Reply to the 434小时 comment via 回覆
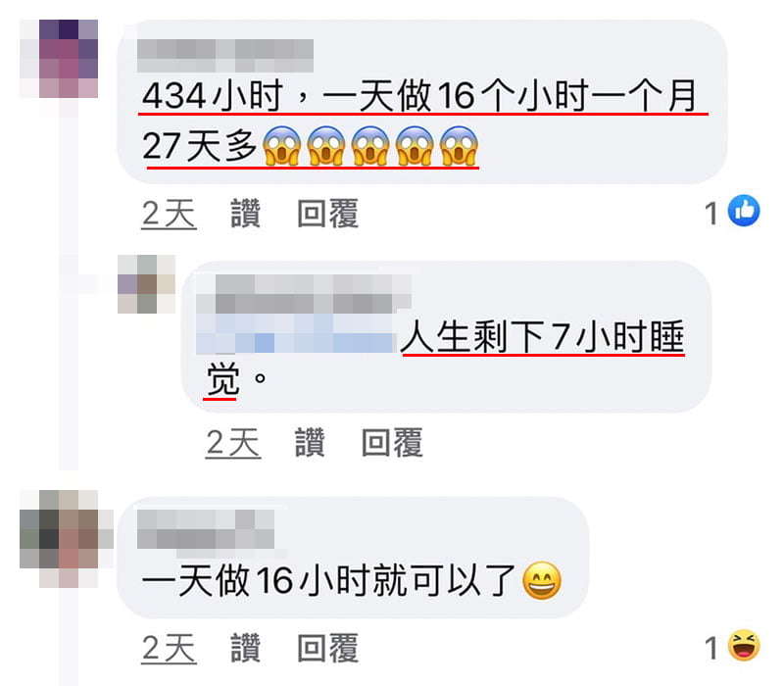Image resolution: width=784 pixels, height=686 pixels. pyautogui.click(x=328, y=214)
